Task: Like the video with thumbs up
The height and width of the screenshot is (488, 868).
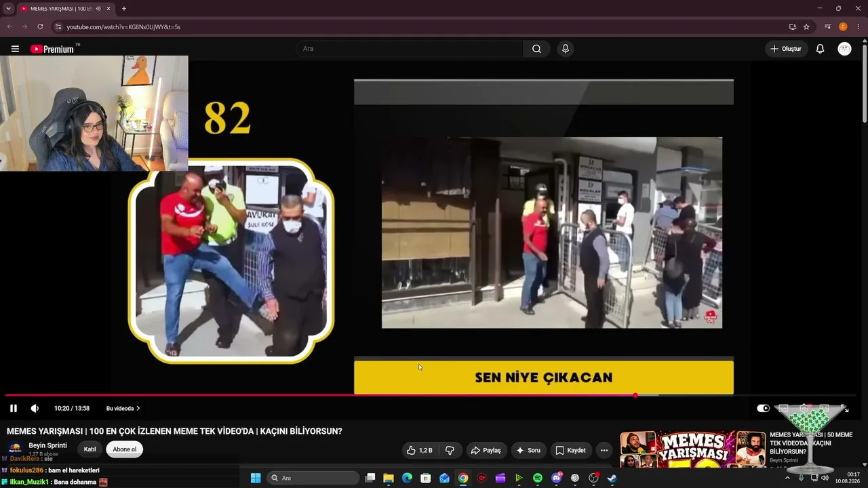Action: pyautogui.click(x=419, y=450)
